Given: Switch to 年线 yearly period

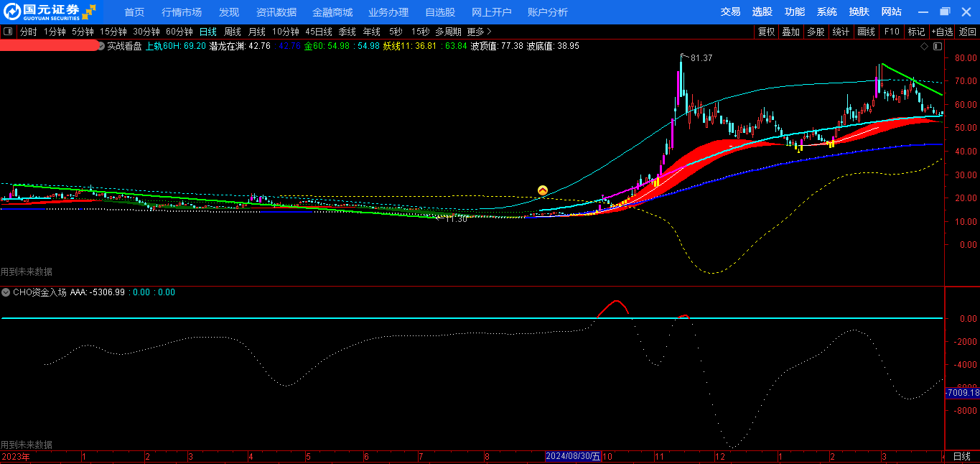Looking at the screenshot, I should (x=372, y=32).
